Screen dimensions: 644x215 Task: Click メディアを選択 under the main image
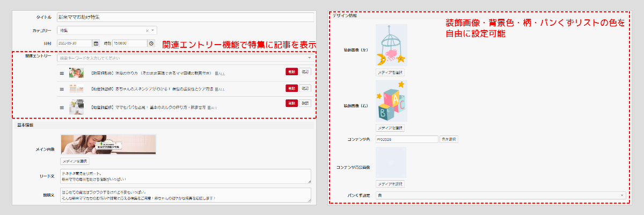75,161
